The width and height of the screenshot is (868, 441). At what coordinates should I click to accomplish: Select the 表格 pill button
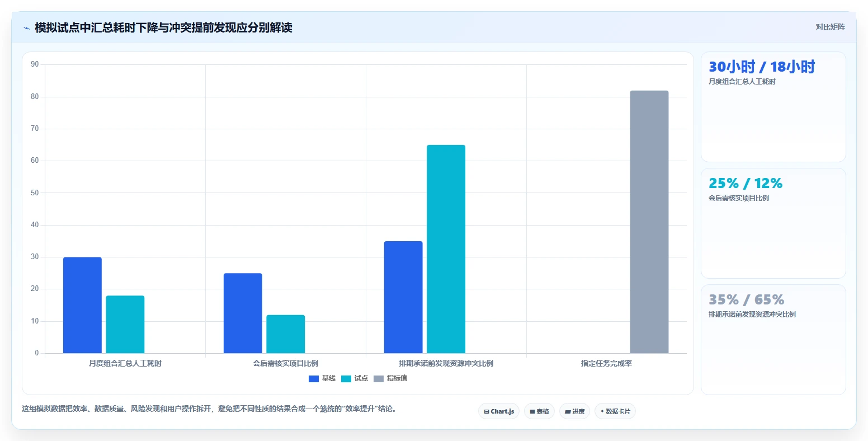coord(539,411)
